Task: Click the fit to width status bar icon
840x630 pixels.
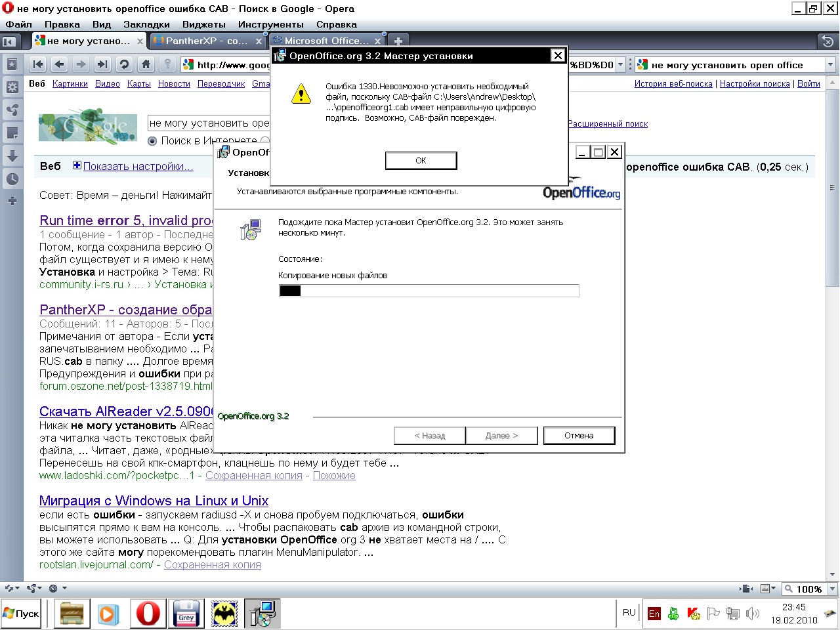Action: [746, 589]
